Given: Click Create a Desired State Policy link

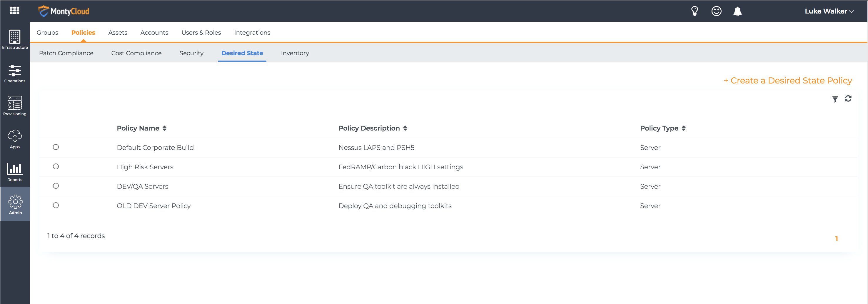Looking at the screenshot, I should click(787, 81).
